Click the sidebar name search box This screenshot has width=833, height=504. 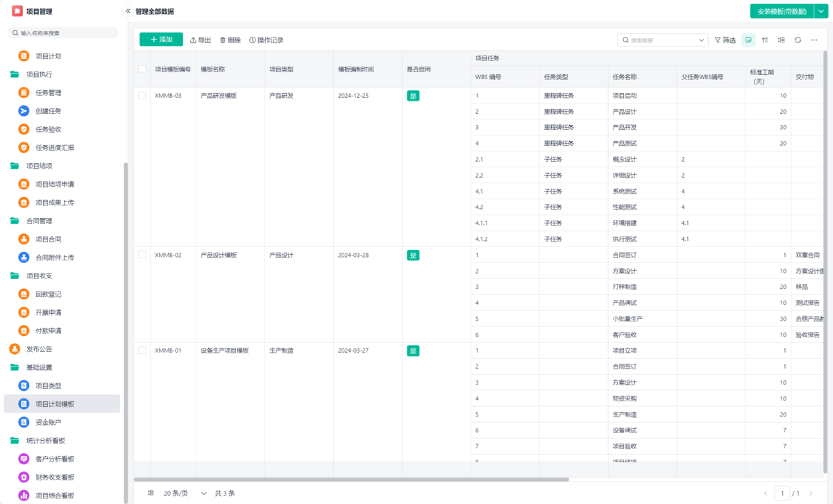click(62, 33)
